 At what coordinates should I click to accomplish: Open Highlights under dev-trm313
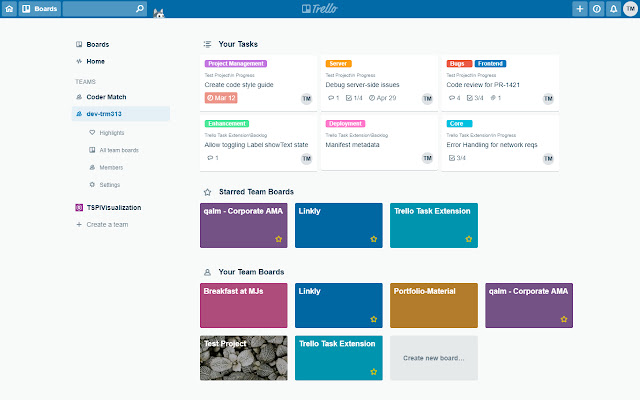pyautogui.click(x=111, y=133)
